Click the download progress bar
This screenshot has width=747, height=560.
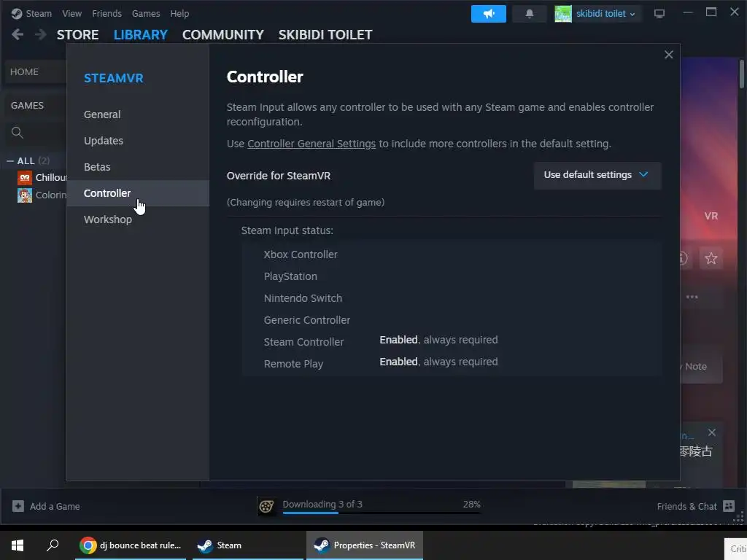pyautogui.click(x=382, y=513)
